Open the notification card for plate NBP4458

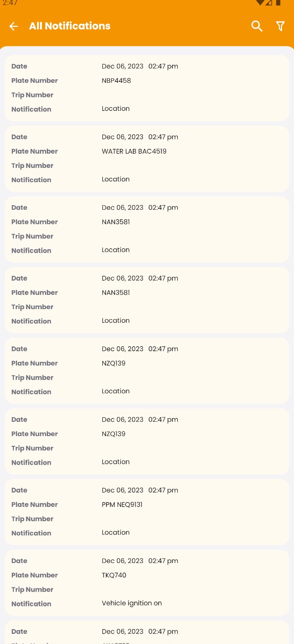click(147, 87)
